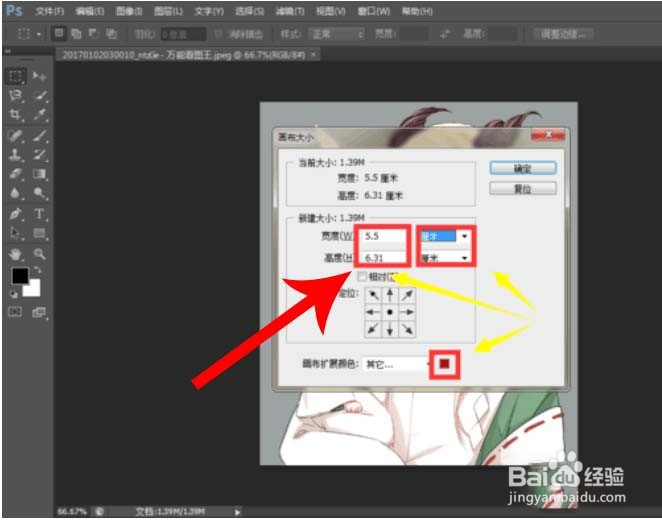
Task: Check the 相对 relative checkbox
Action: coord(362,277)
